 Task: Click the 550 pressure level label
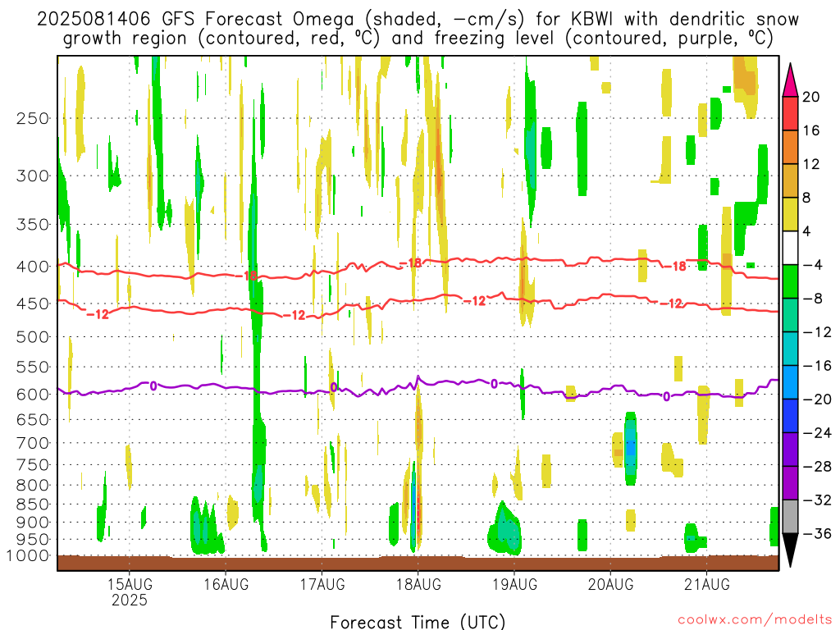click(x=33, y=367)
